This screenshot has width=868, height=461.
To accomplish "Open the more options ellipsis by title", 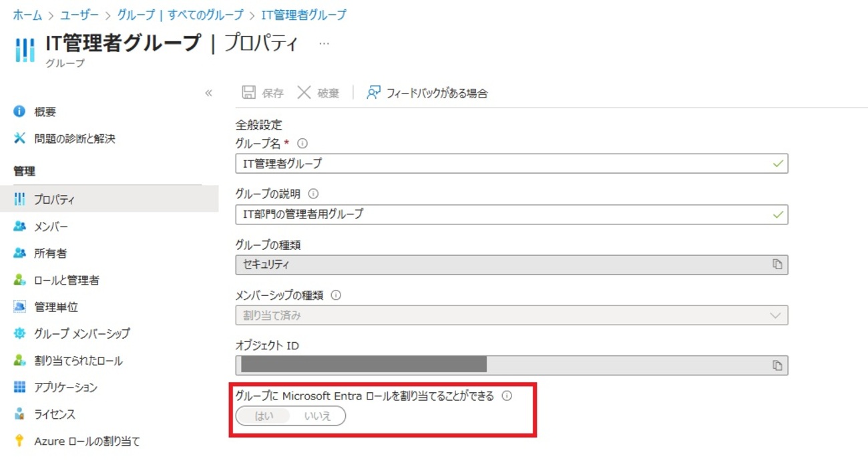I will (x=324, y=43).
